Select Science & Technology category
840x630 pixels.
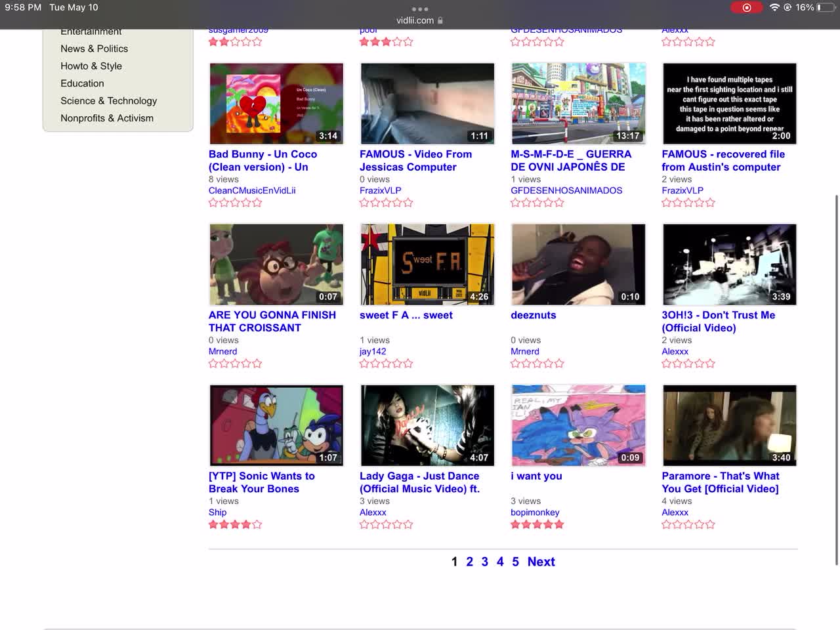[x=109, y=100]
